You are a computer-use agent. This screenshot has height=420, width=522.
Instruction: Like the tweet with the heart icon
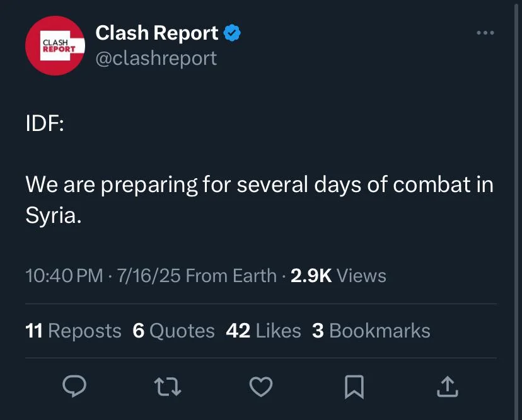(261, 387)
